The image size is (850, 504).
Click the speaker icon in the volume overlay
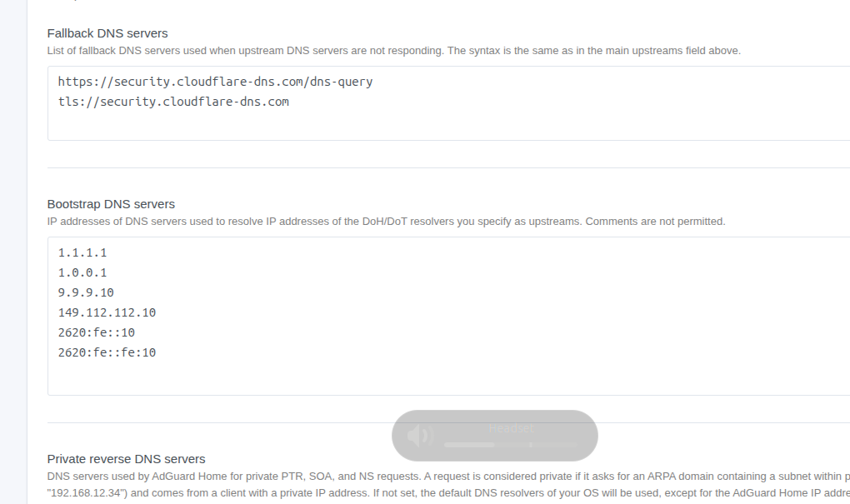pos(419,435)
